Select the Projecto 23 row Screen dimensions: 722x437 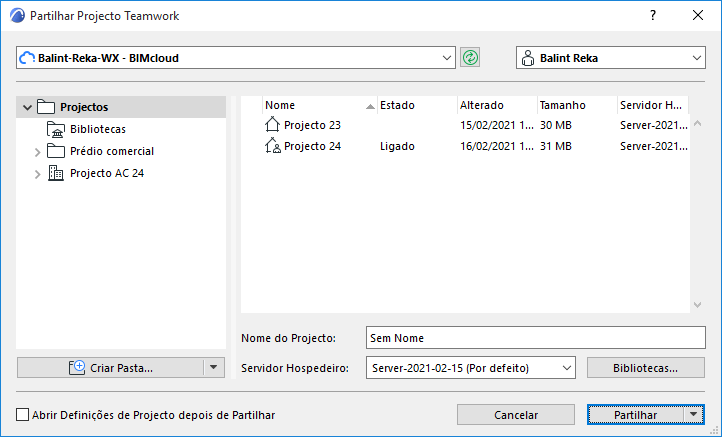pyautogui.click(x=465, y=125)
